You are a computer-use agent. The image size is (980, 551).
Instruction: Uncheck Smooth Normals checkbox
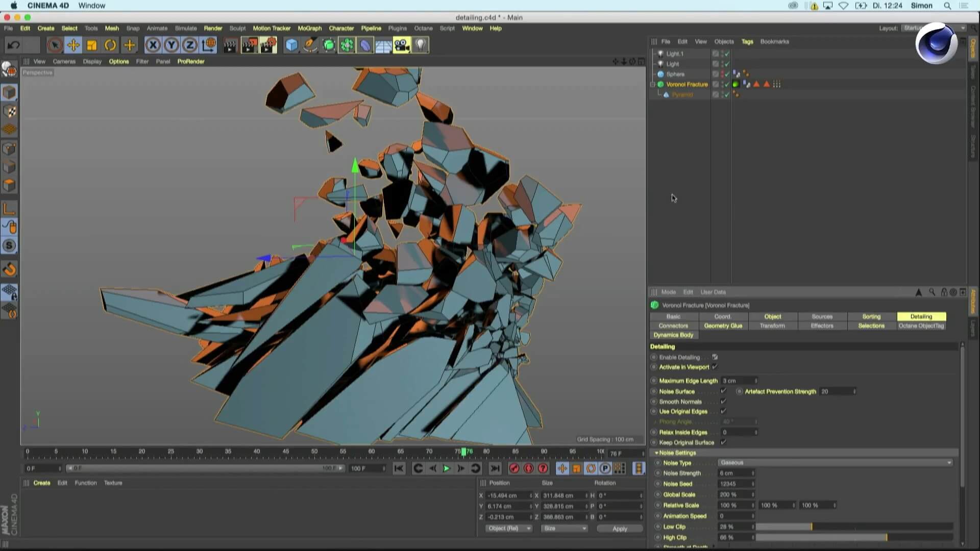[x=723, y=402]
